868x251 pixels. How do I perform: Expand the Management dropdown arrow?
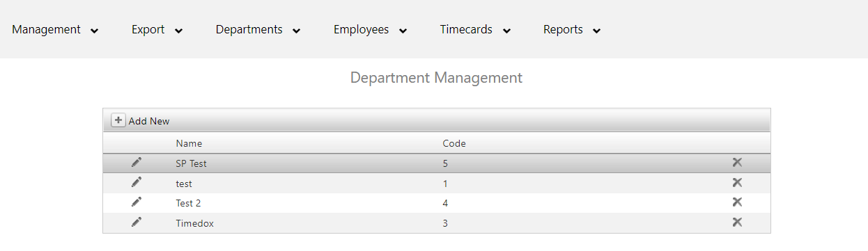95,31
